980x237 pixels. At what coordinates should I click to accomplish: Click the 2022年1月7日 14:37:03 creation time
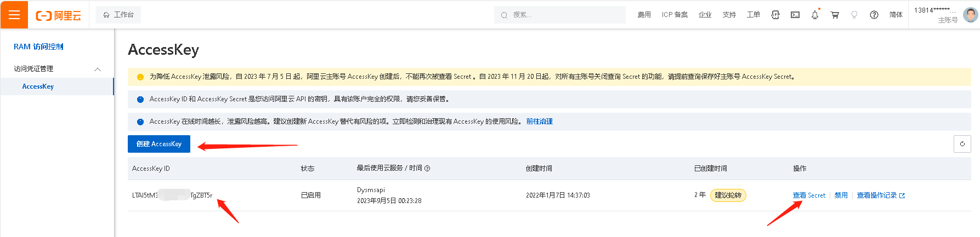pos(558,195)
